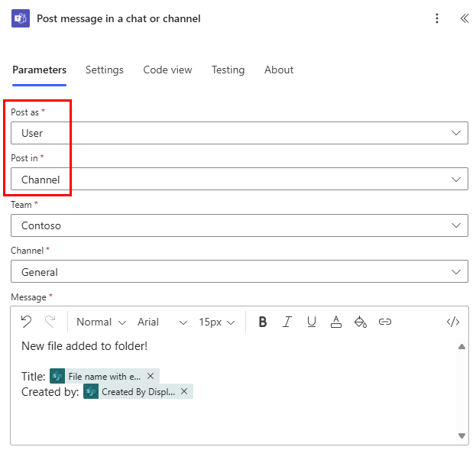The height and width of the screenshot is (460, 476).
Task: Switch message editor to code view
Action: pos(453,322)
